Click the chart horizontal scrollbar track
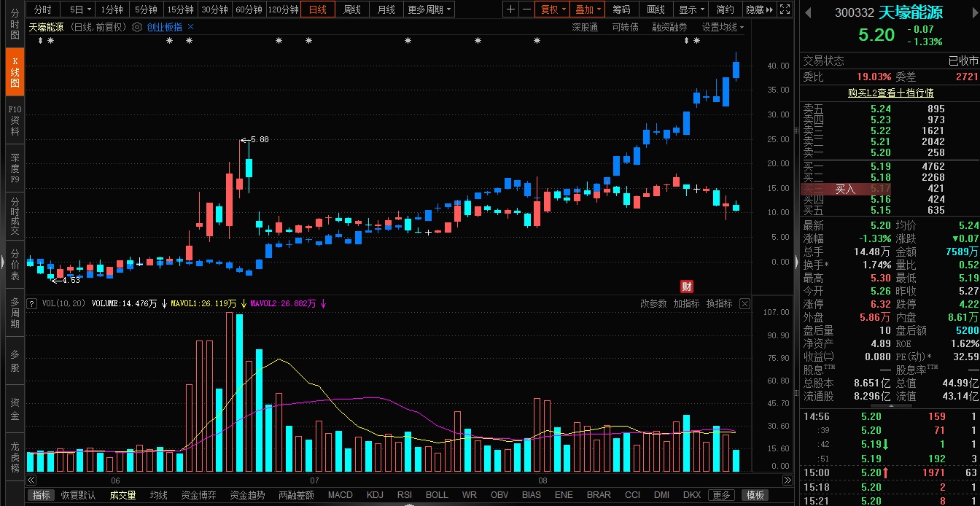The height and width of the screenshot is (506, 980). (409, 480)
